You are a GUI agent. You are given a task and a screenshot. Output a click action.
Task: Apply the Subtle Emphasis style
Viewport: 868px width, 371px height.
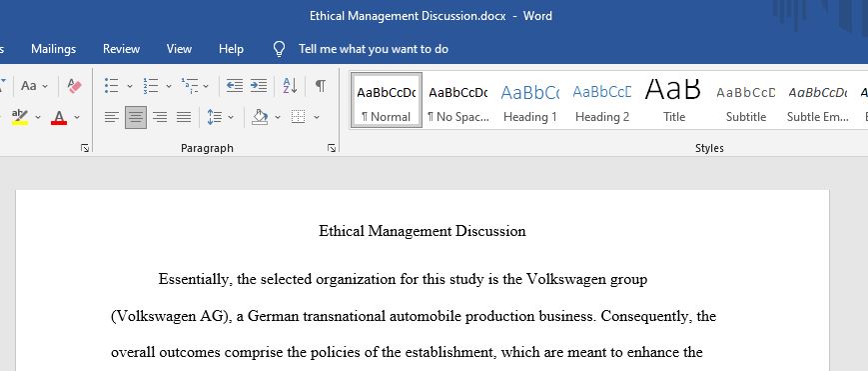point(818,100)
